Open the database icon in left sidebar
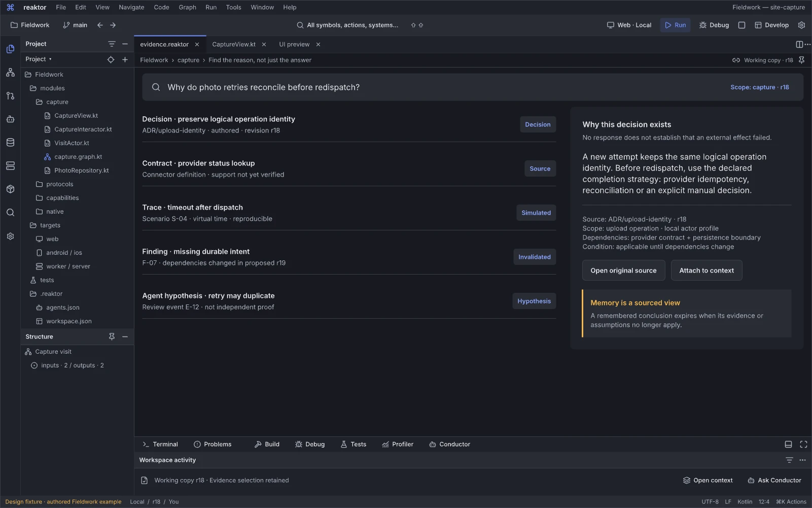This screenshot has width=812, height=508. click(x=10, y=143)
